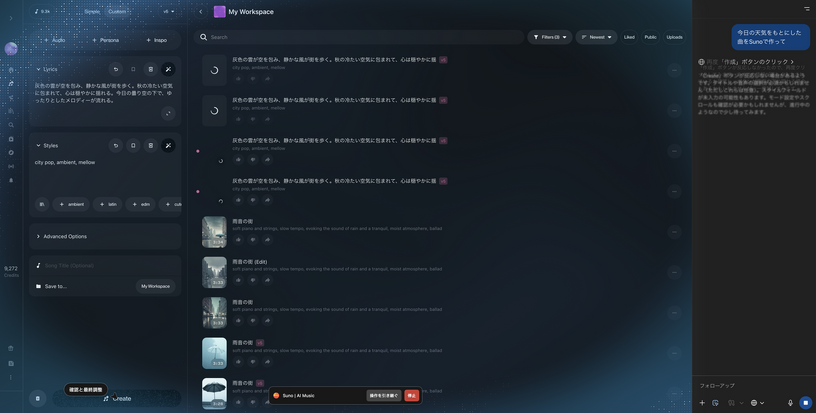Switch to the Custom mode tab

pyautogui.click(x=117, y=11)
